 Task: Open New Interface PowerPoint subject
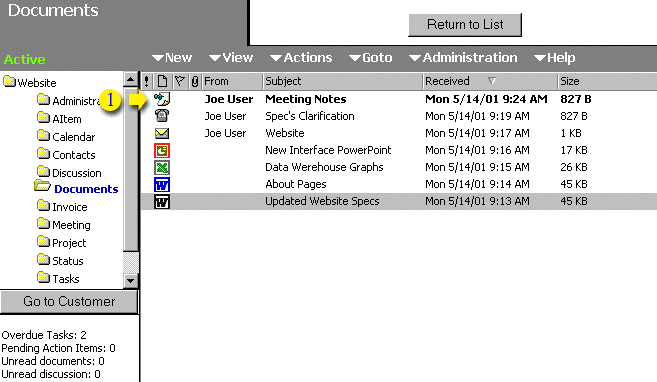tap(328, 150)
